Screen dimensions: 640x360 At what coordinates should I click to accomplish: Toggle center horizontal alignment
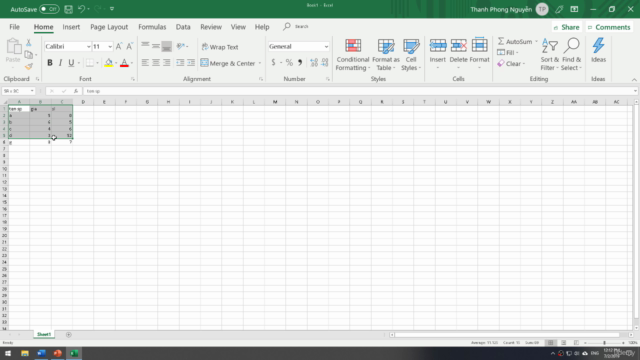[156, 63]
